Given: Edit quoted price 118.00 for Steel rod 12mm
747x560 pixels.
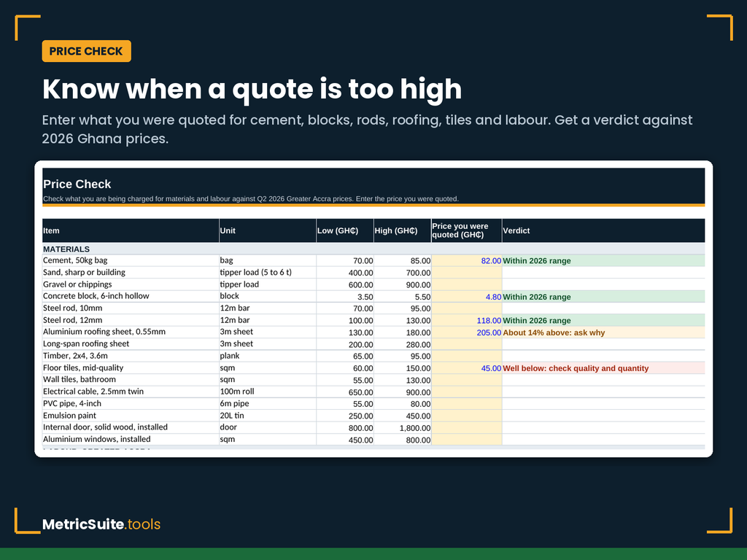Looking at the screenshot, I should tap(466, 320).
